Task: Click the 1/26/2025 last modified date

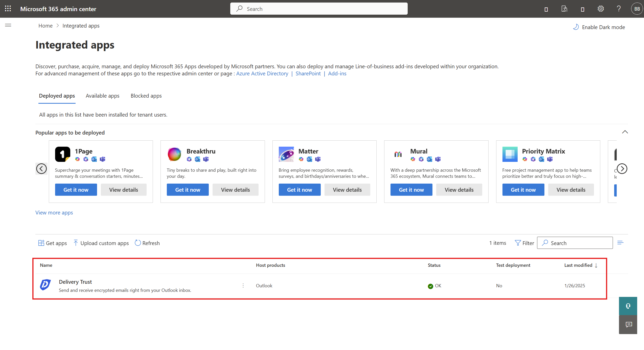Action: [x=575, y=286]
